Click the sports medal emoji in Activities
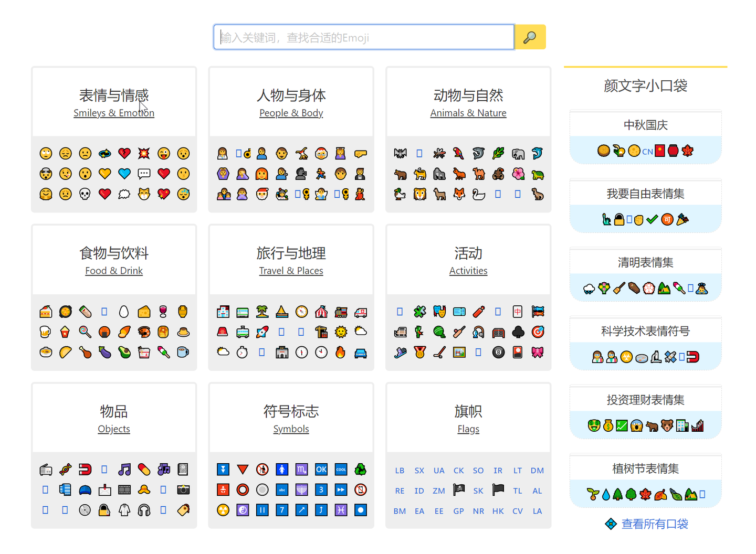756x554 pixels. [x=419, y=352]
